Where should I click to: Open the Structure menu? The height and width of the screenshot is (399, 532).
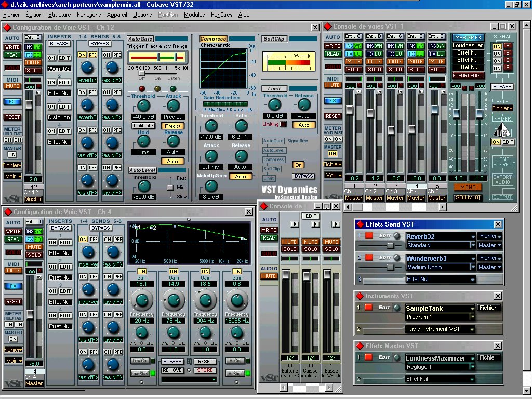click(59, 15)
